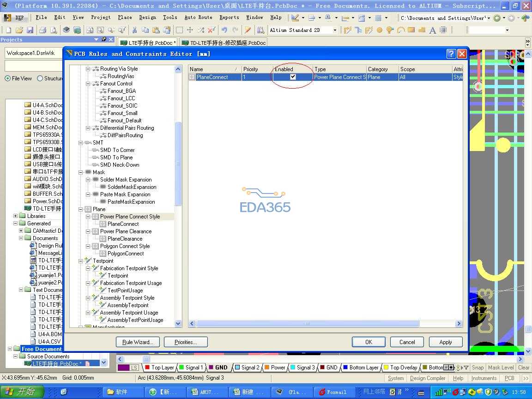Select the Place Arc tool
532x399 pixels.
(x=401, y=30)
